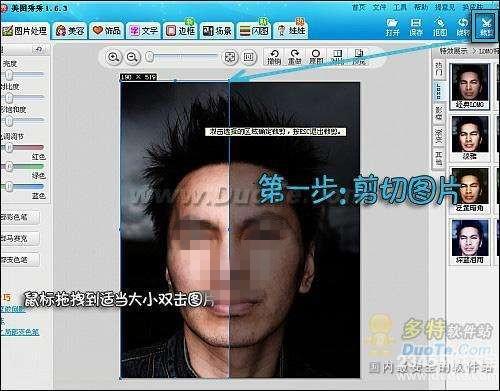Click the 保存 save icon
Screen dimensions: 500x391
pyautogui.click(x=416, y=27)
